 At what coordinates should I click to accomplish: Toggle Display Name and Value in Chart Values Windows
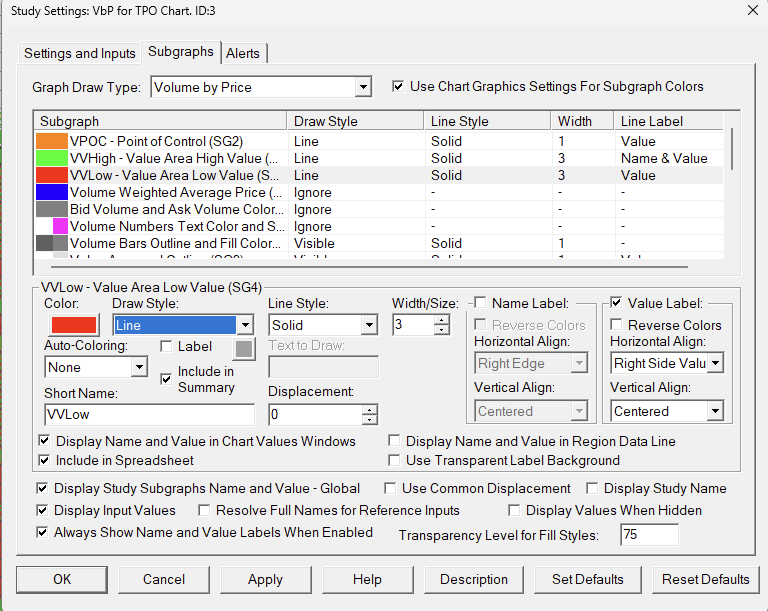(44, 440)
